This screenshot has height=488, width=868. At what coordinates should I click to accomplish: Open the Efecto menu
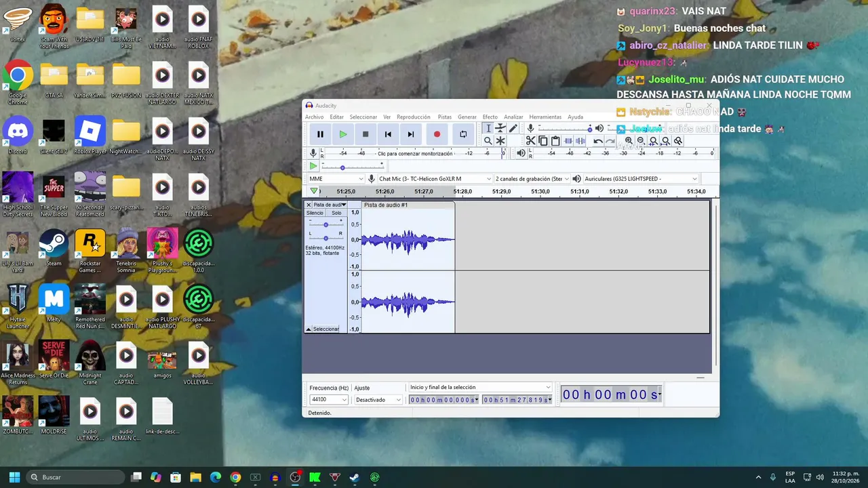pos(490,117)
